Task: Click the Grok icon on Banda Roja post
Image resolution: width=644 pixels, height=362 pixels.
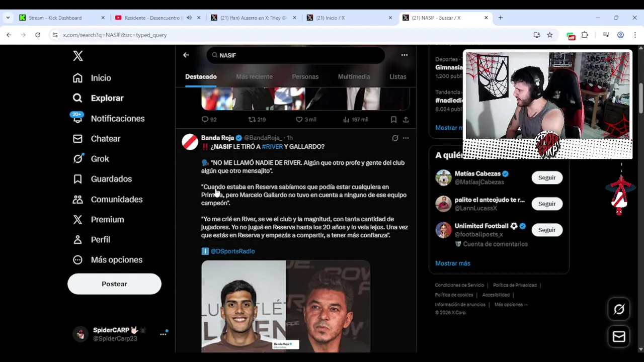Action: coord(395,138)
